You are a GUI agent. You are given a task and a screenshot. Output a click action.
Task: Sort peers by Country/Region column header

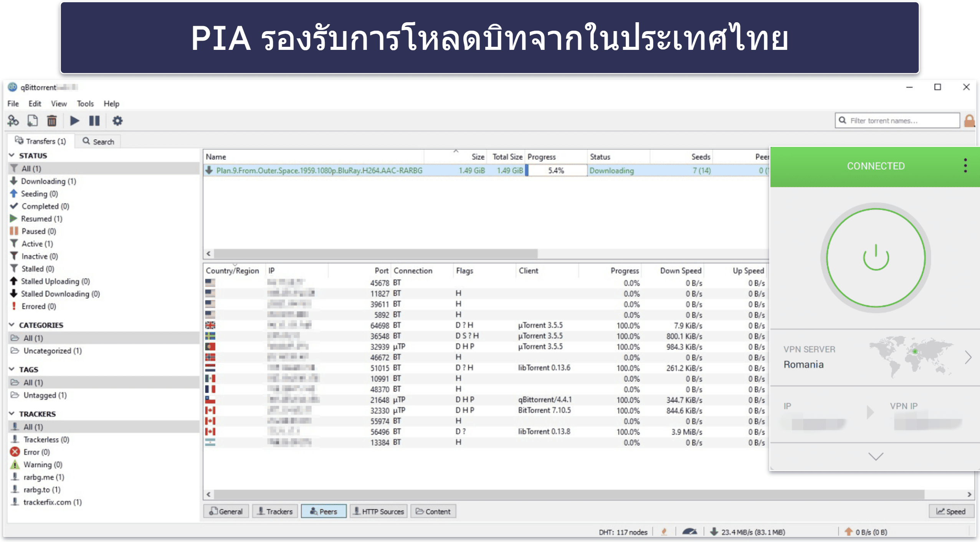tap(234, 270)
